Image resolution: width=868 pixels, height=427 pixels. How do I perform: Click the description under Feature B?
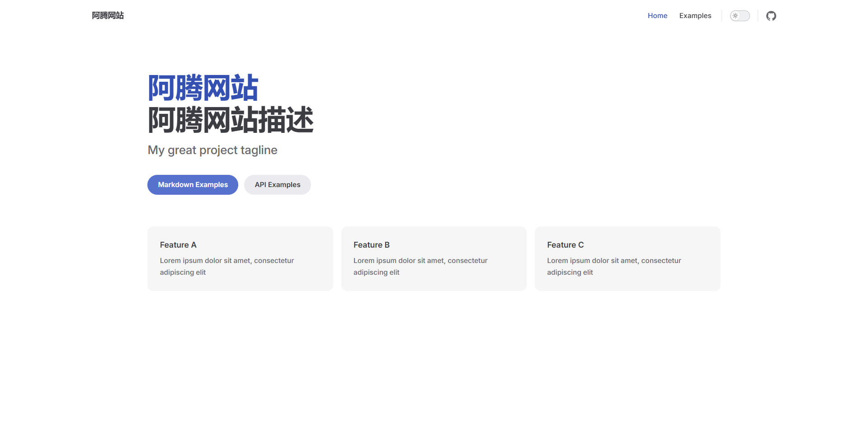420,266
